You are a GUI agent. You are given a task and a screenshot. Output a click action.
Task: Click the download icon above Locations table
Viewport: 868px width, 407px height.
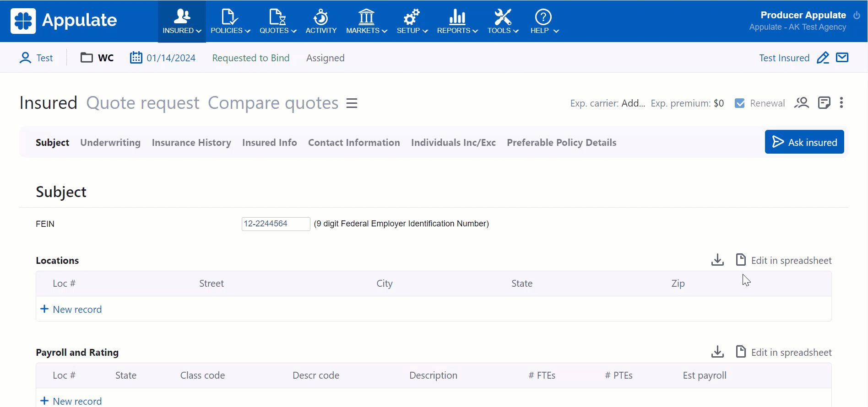click(717, 260)
